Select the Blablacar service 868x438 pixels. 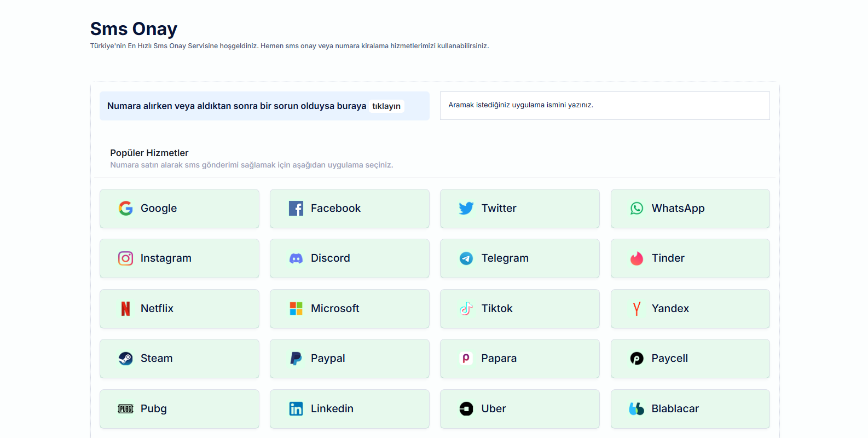coord(690,409)
